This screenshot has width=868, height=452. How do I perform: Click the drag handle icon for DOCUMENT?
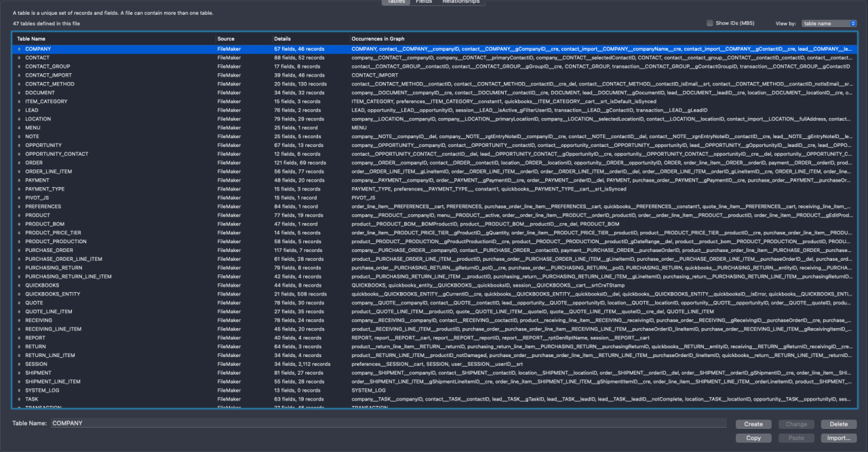click(19, 93)
